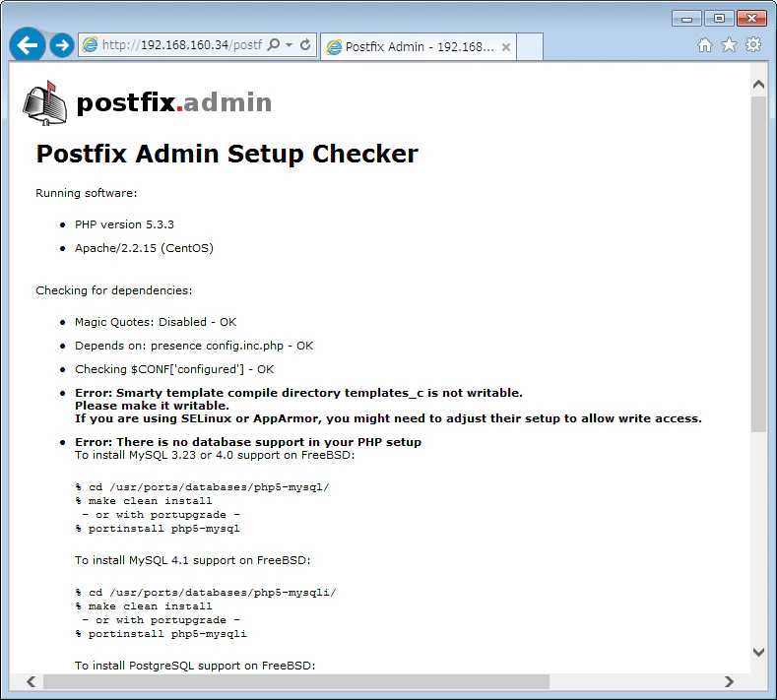The image size is (777, 700).
Task: Click the 'Apache/2.2.15 (CentOS)' line
Action: click(x=144, y=248)
